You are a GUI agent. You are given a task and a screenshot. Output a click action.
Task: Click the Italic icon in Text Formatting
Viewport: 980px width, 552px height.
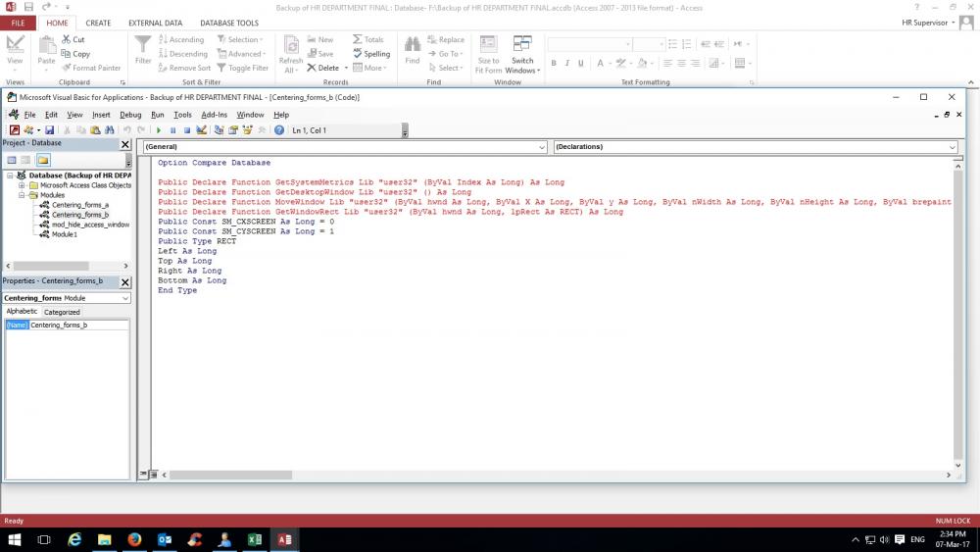tap(567, 63)
